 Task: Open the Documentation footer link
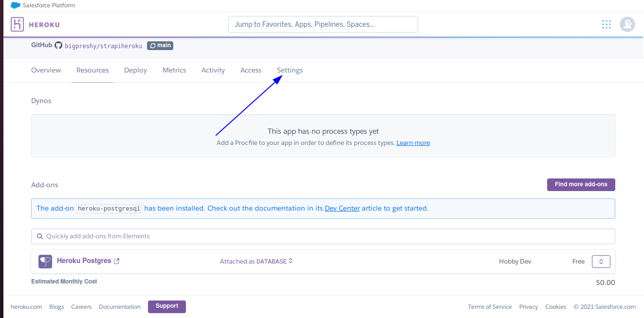120,307
